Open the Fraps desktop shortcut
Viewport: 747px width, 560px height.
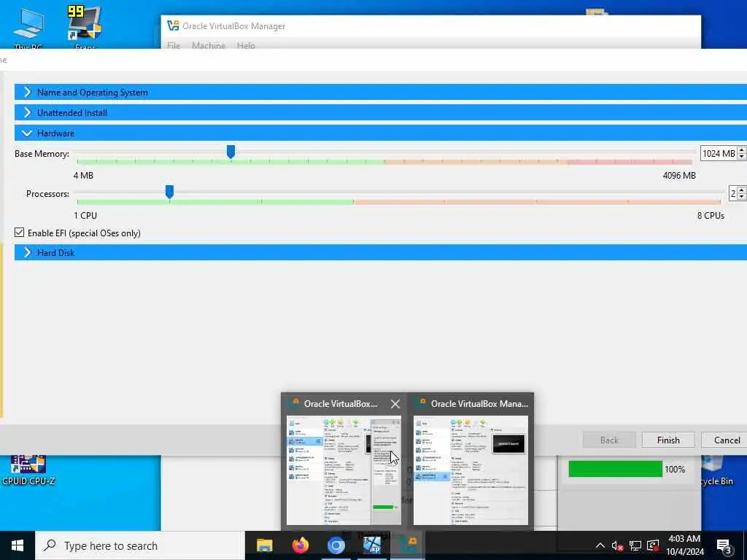85,28
